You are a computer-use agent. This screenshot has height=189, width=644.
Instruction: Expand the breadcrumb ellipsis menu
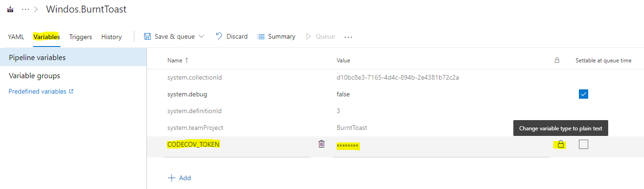[x=26, y=9]
